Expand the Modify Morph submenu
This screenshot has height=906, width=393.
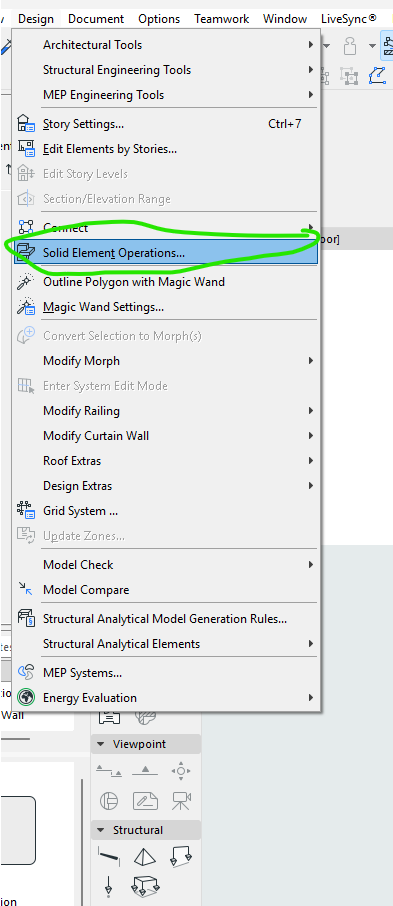coord(166,361)
